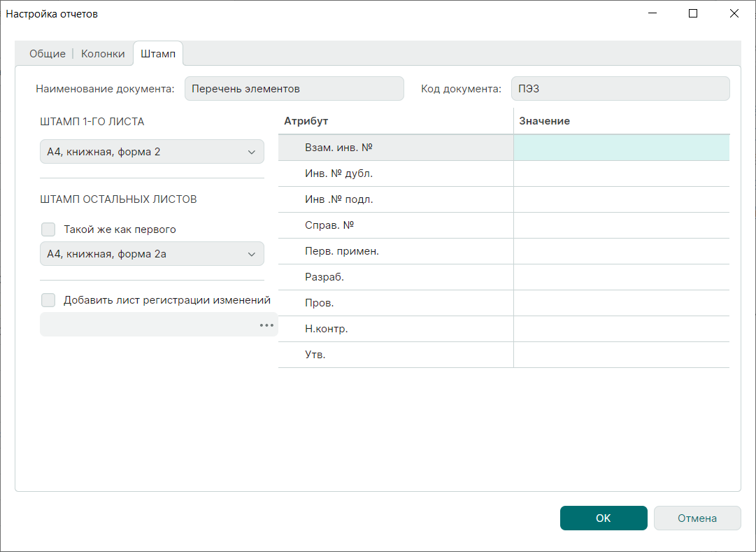Viewport: 756px width, 552px height.
Task: Select the Разраб. attribute row
Action: click(395, 277)
